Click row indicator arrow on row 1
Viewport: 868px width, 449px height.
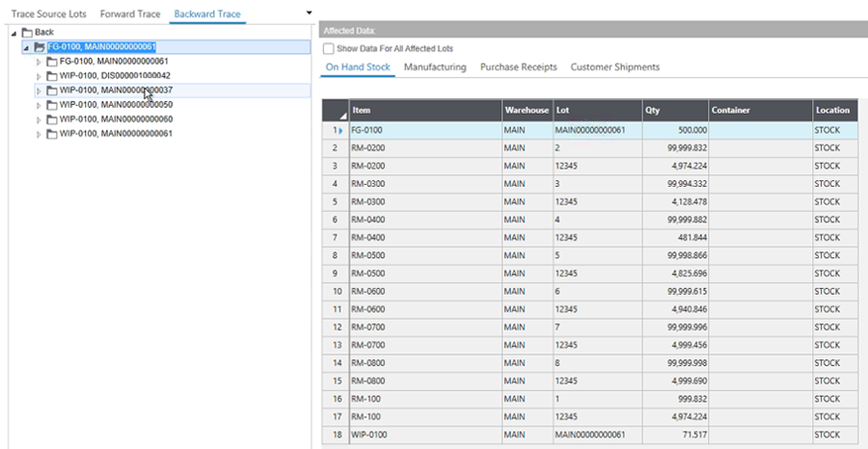[x=341, y=130]
